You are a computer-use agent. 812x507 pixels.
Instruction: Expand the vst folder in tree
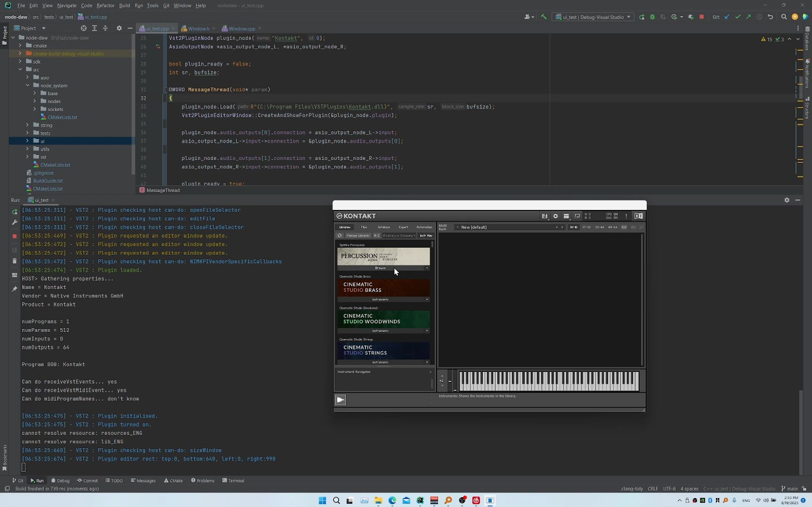27,157
